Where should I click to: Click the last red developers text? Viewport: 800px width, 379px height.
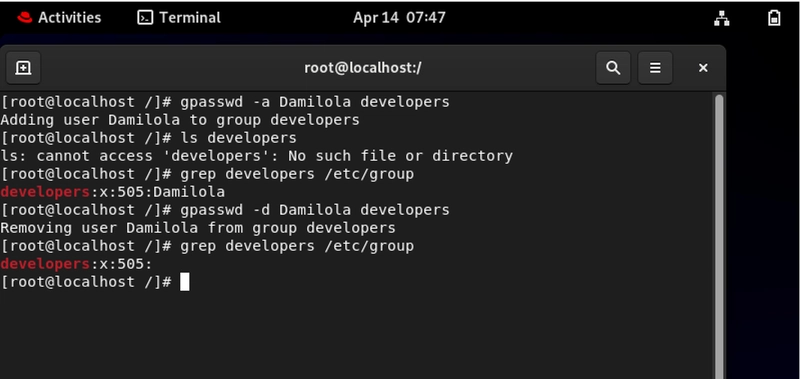(45, 264)
